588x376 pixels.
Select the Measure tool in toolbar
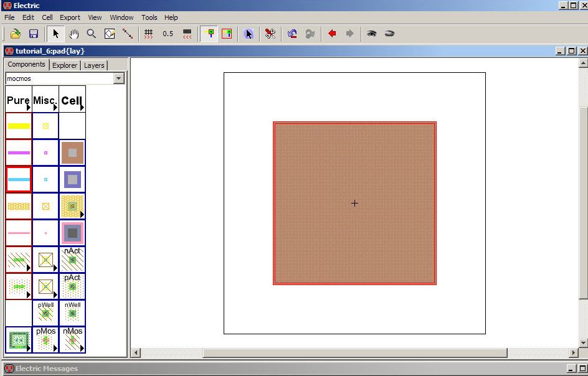click(128, 34)
